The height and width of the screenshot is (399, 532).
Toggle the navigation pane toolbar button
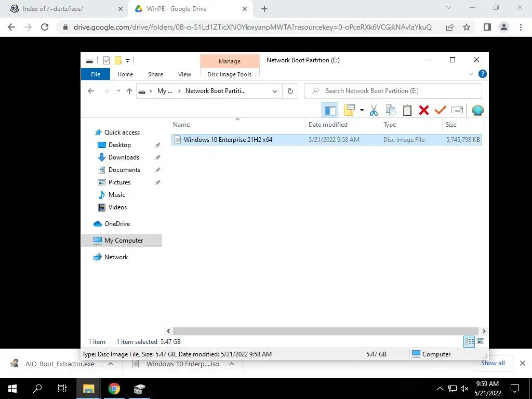click(330, 110)
